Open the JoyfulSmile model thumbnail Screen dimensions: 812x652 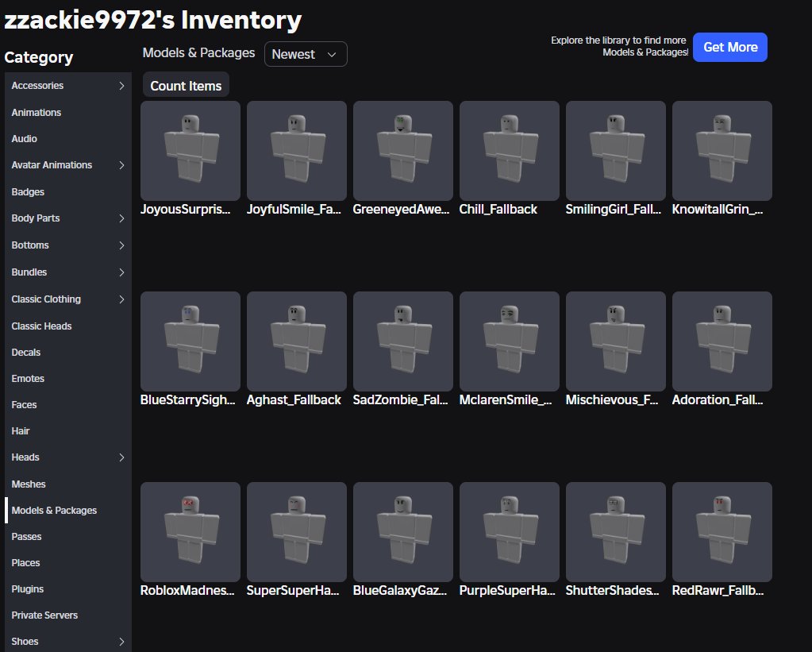point(297,151)
